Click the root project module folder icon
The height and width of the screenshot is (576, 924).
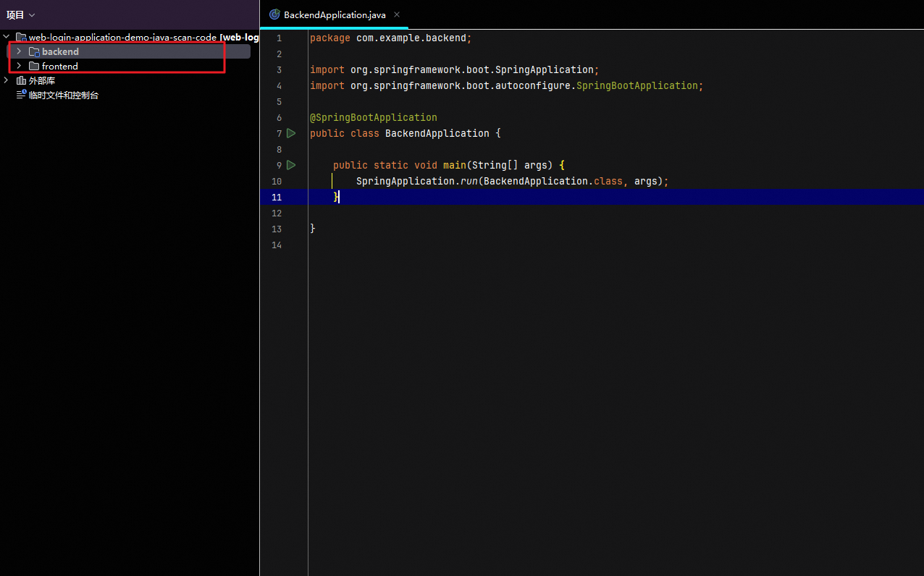click(21, 37)
